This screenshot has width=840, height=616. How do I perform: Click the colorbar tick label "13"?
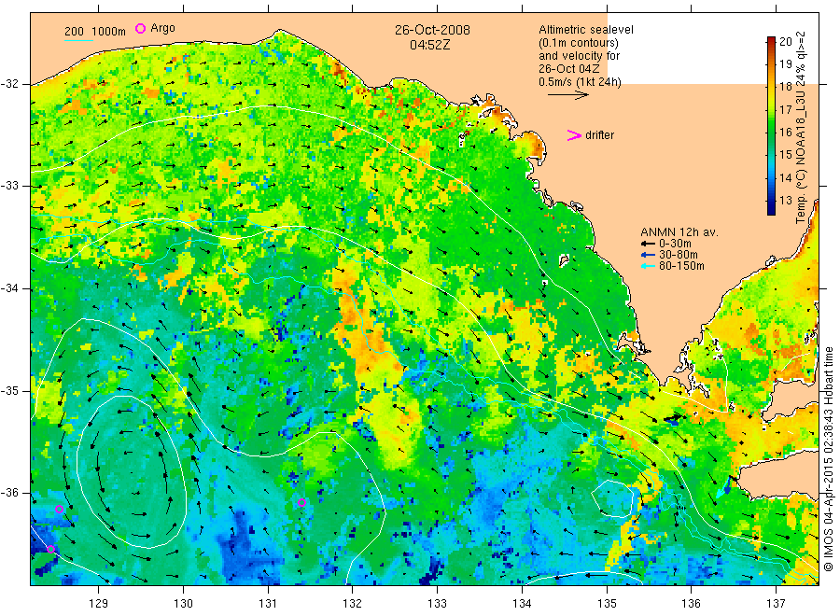coord(786,201)
